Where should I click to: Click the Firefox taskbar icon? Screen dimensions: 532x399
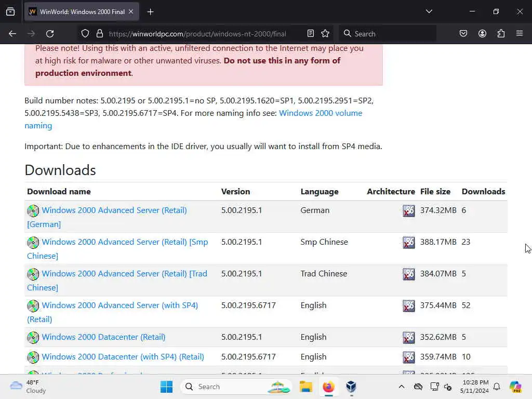click(x=328, y=387)
